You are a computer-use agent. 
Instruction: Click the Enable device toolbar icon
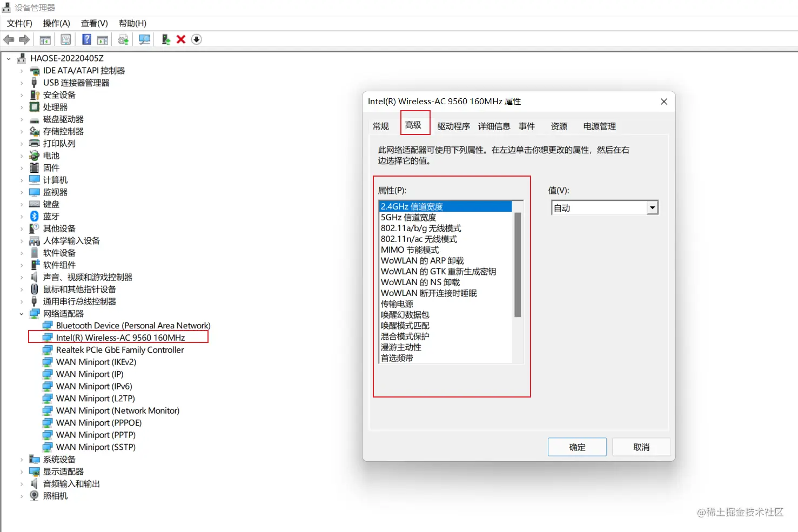(x=166, y=39)
